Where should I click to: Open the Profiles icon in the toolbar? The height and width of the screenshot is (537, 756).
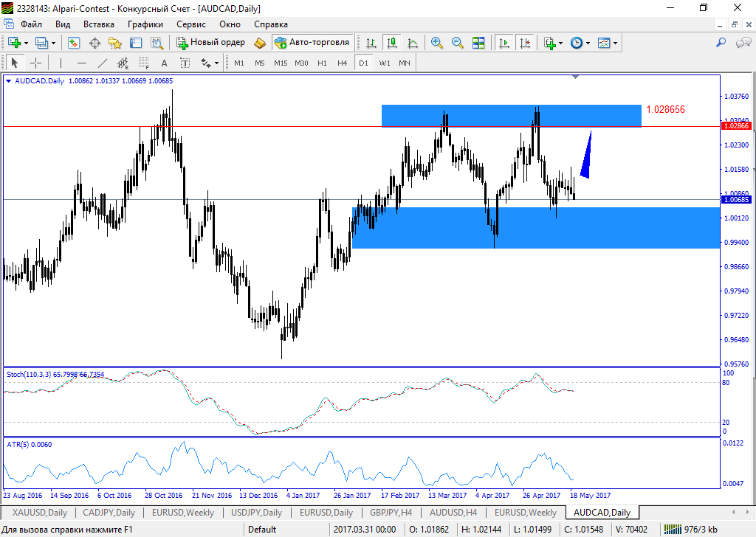[42, 43]
